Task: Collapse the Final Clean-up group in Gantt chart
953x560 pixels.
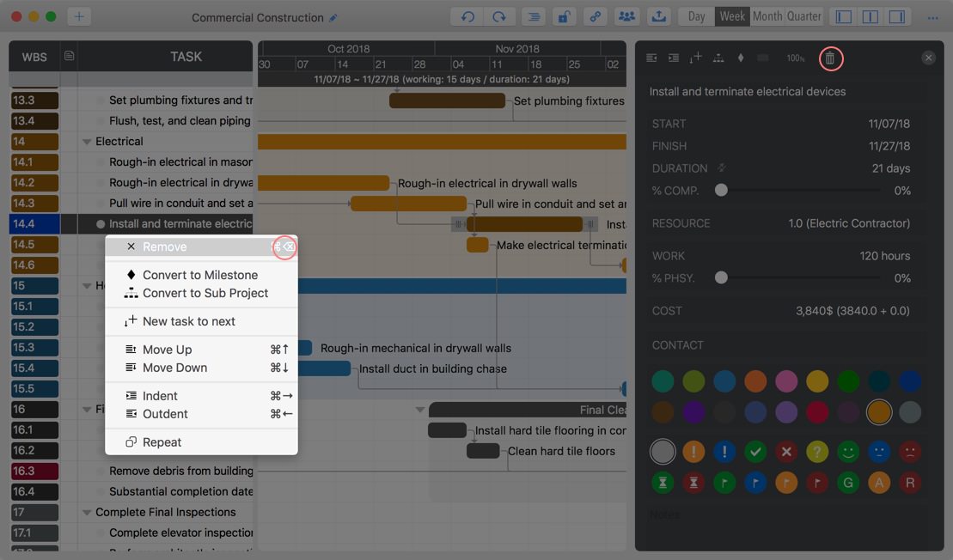Action: 420,410
